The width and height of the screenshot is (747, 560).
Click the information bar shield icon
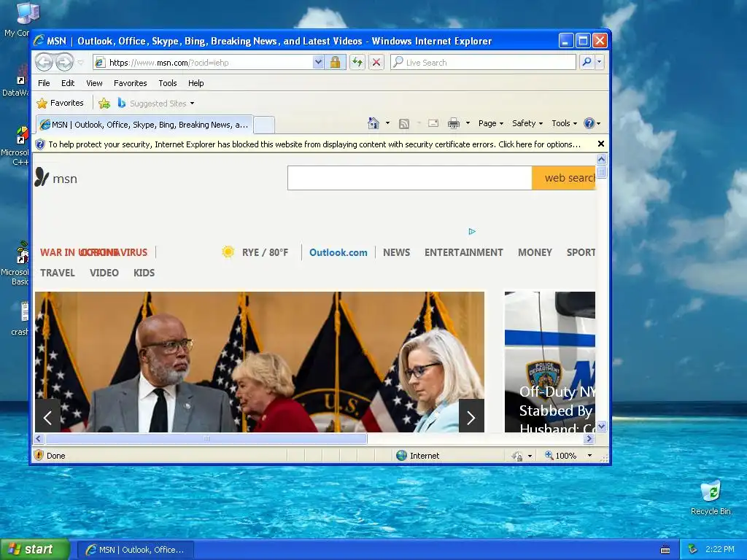tap(41, 144)
